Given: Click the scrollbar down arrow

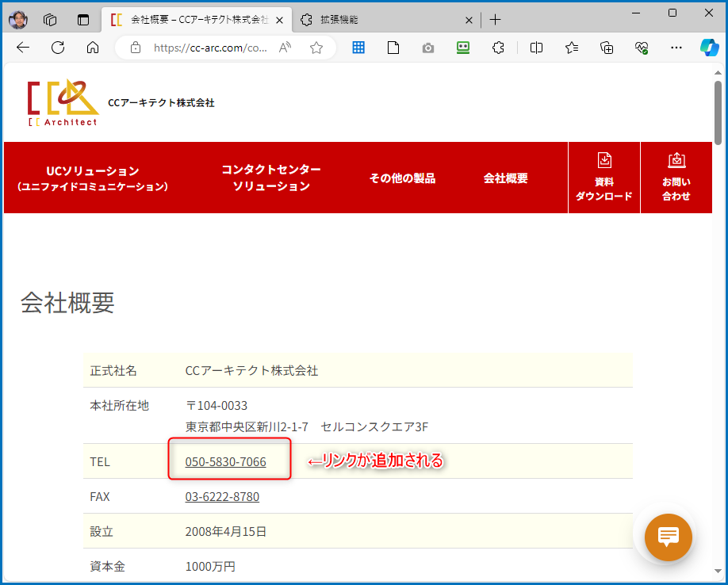Looking at the screenshot, I should pos(718,571).
